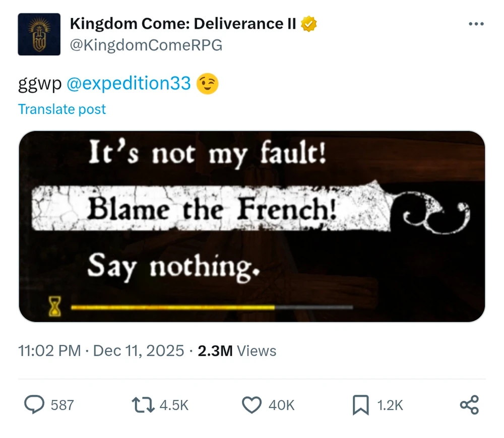Screen dimensions: 504x438
Task: Click the winking face emoji
Action: [x=207, y=84]
